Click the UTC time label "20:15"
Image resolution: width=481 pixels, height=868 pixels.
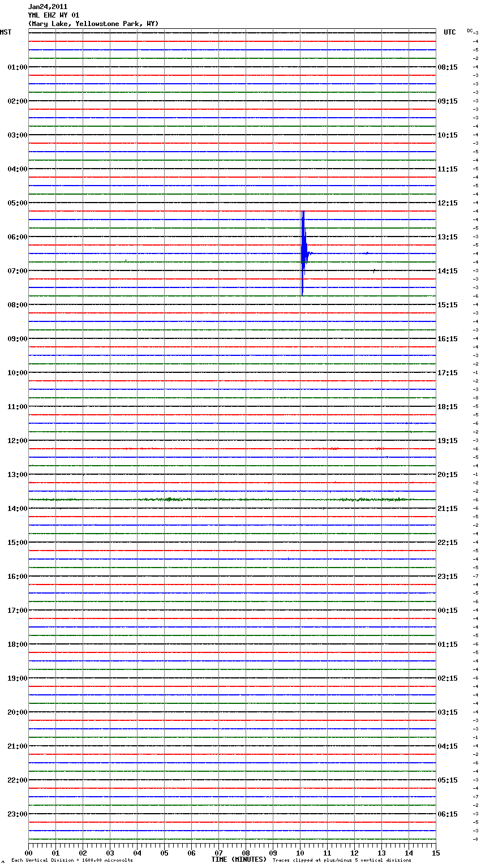[x=448, y=475]
